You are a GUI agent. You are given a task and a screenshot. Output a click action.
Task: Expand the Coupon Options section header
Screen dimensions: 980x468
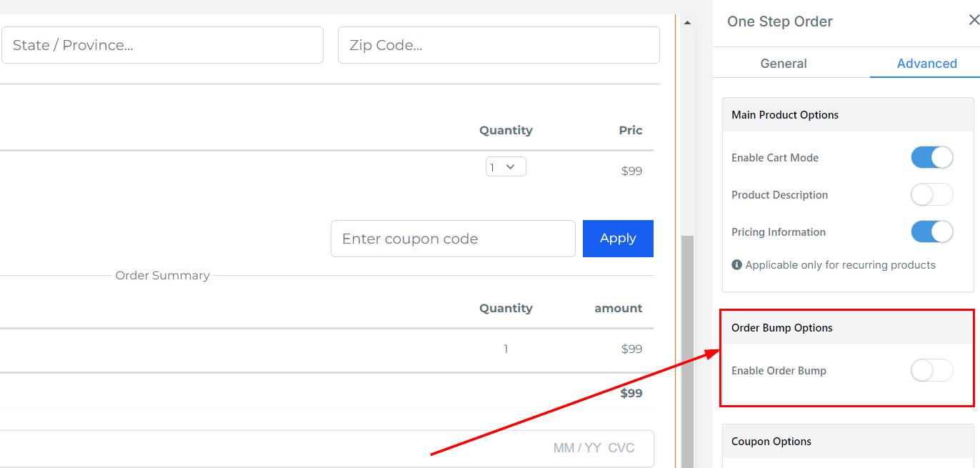click(847, 442)
